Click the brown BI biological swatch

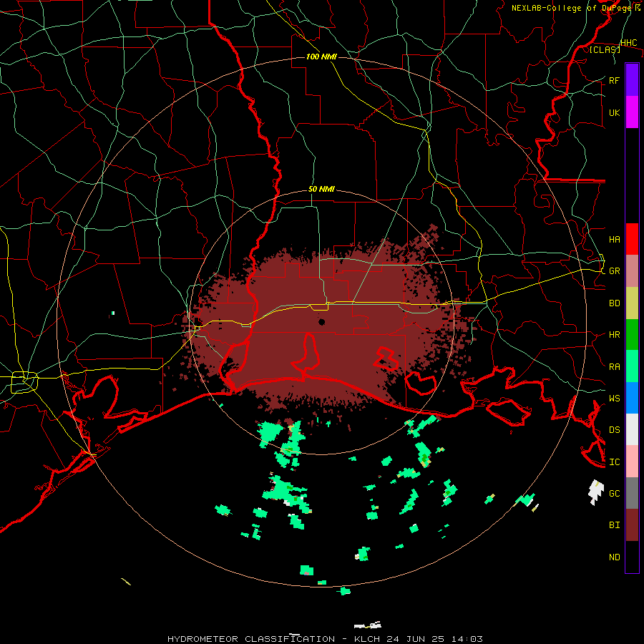pos(632,525)
